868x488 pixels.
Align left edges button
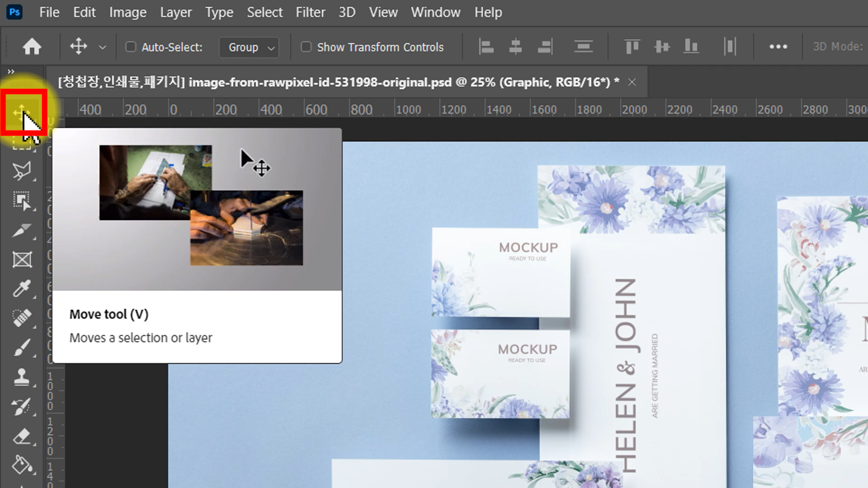pos(486,47)
